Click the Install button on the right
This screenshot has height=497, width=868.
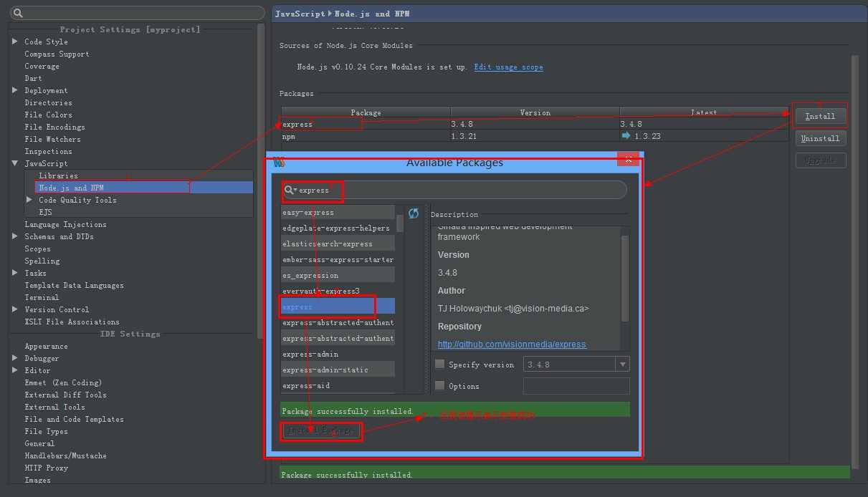821,116
